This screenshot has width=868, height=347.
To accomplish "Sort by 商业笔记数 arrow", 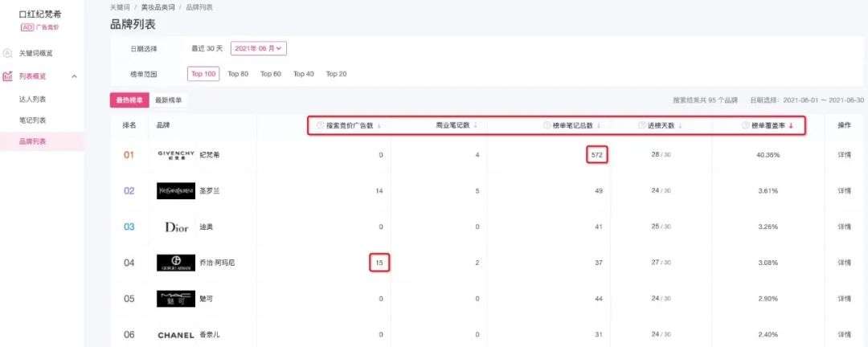I will pos(476,126).
